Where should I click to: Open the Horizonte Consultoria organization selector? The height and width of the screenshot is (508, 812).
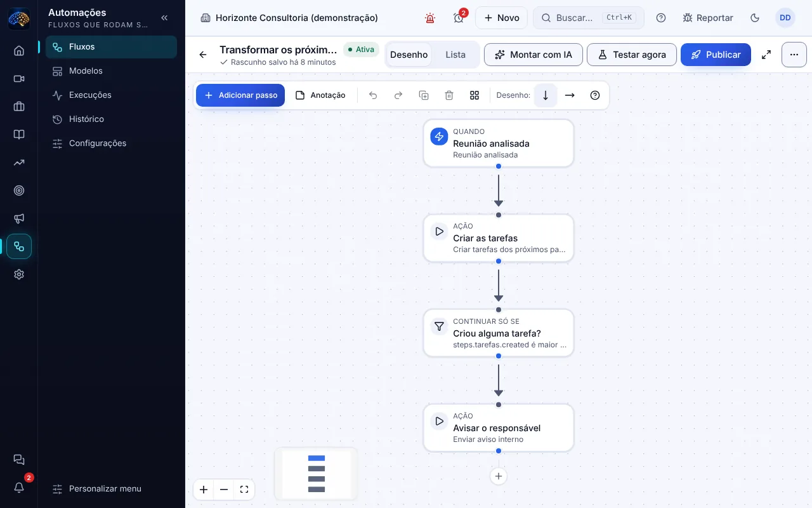(289, 18)
